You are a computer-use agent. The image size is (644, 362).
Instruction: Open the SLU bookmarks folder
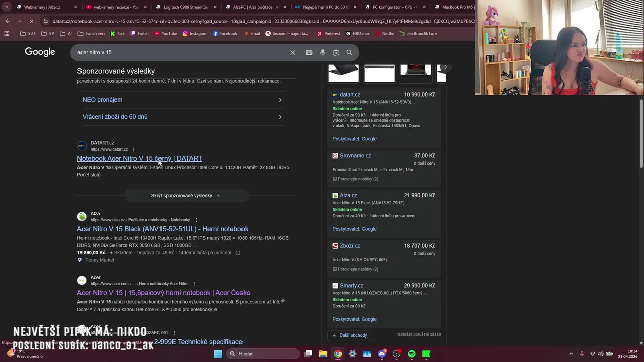point(27,34)
